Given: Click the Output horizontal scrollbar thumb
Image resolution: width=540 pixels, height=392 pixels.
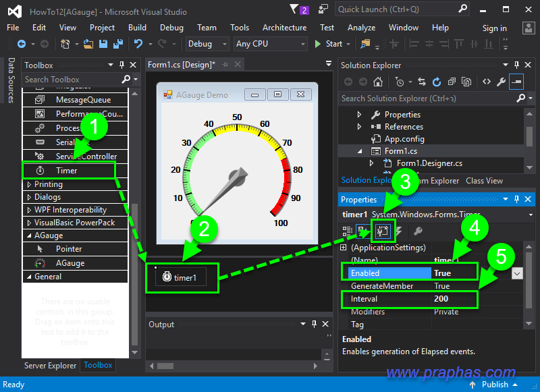Looking at the screenshot, I should pos(165,366).
